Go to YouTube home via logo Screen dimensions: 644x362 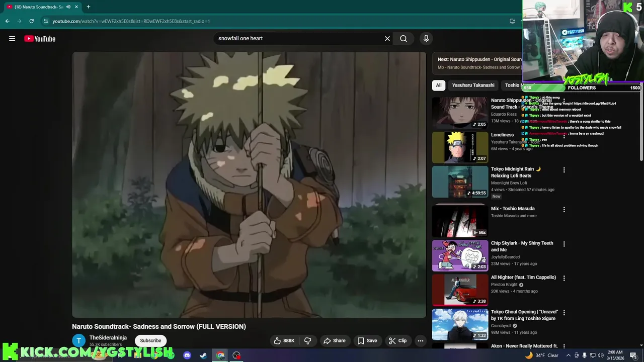[x=40, y=39]
